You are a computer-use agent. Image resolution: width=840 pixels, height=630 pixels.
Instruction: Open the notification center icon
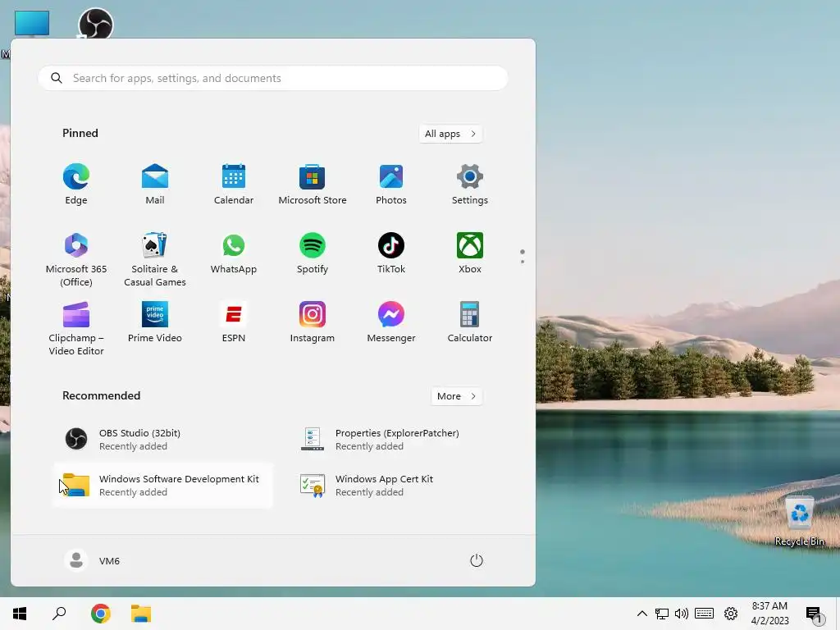coord(813,614)
